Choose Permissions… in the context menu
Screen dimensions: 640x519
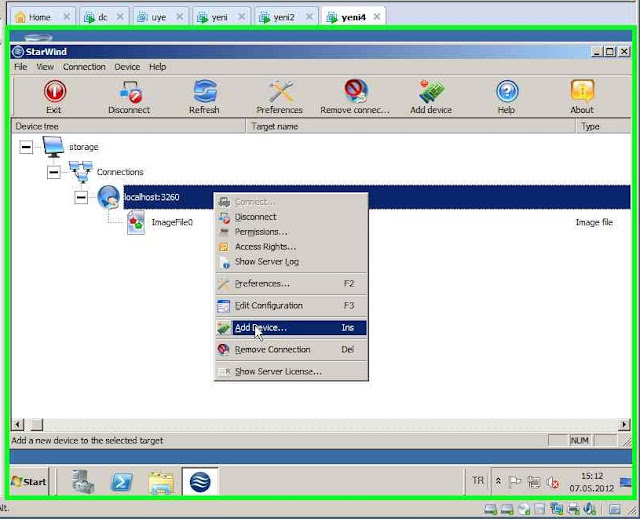291,232
